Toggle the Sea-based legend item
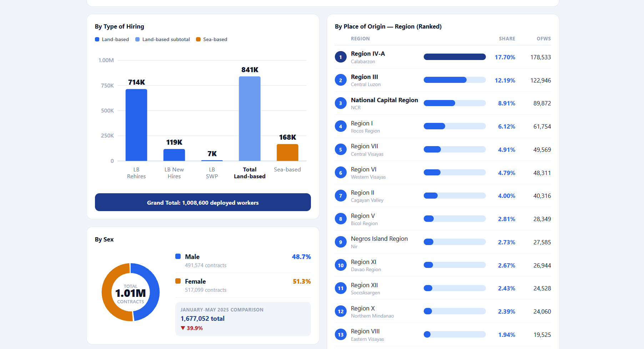The width and height of the screenshot is (644, 349). [x=212, y=39]
